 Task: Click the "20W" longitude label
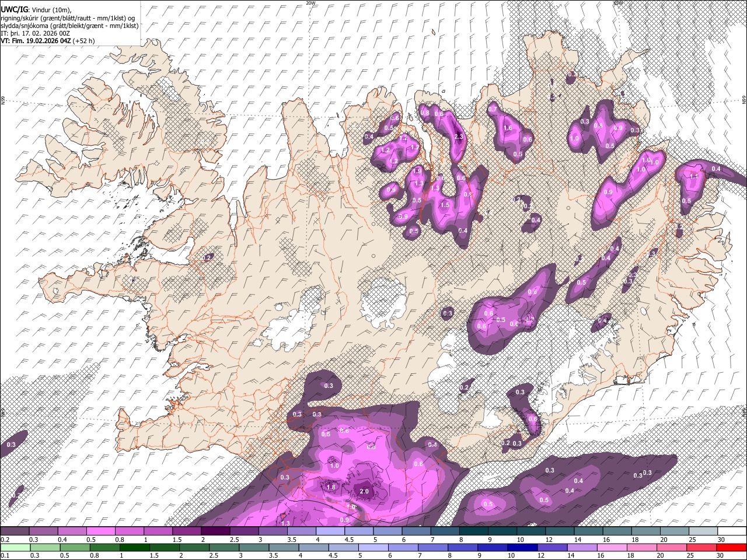pyautogui.click(x=310, y=3)
